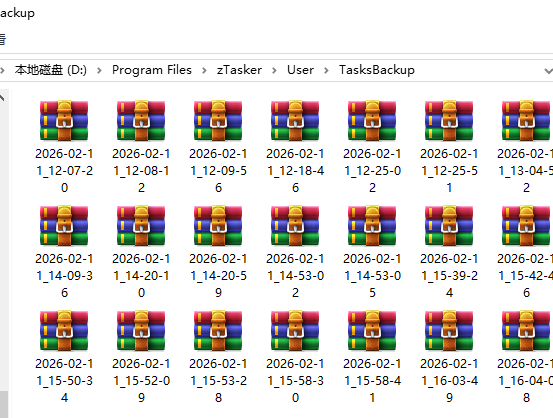This screenshot has height=418, width=553.
Task: Expand chevron after Program Files breadcrumb
Action: tap(204, 71)
